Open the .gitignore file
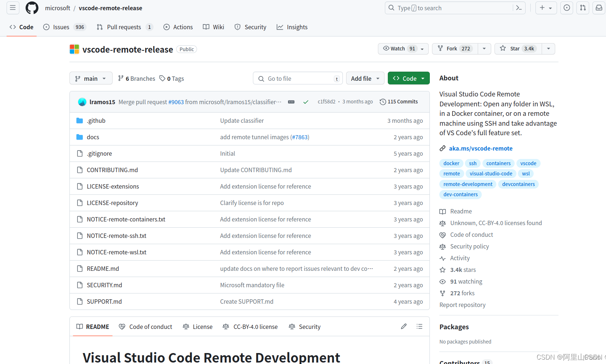Image resolution: width=606 pixels, height=364 pixels. 99,153
